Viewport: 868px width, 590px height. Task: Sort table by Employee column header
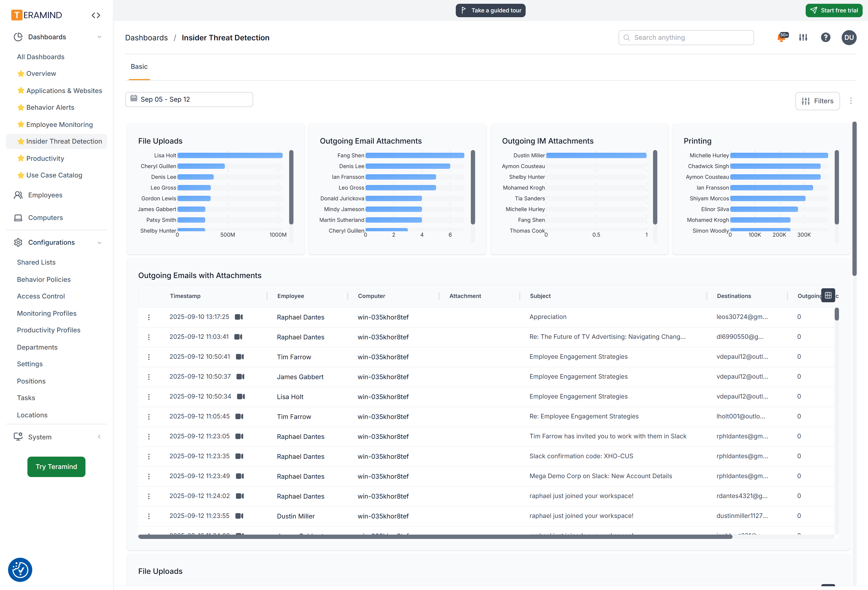coord(290,296)
